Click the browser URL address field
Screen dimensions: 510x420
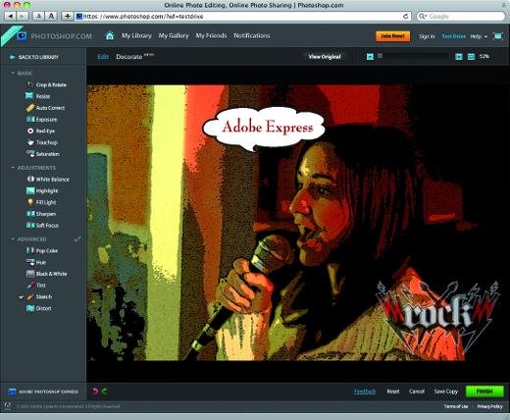point(242,16)
